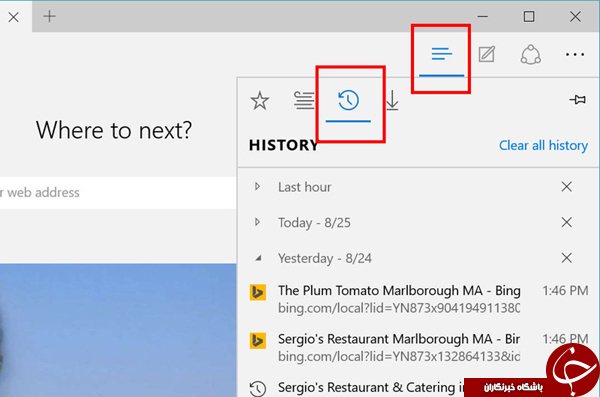Focus the web address search box
Screen dimensions: 600x397
[x=118, y=193]
